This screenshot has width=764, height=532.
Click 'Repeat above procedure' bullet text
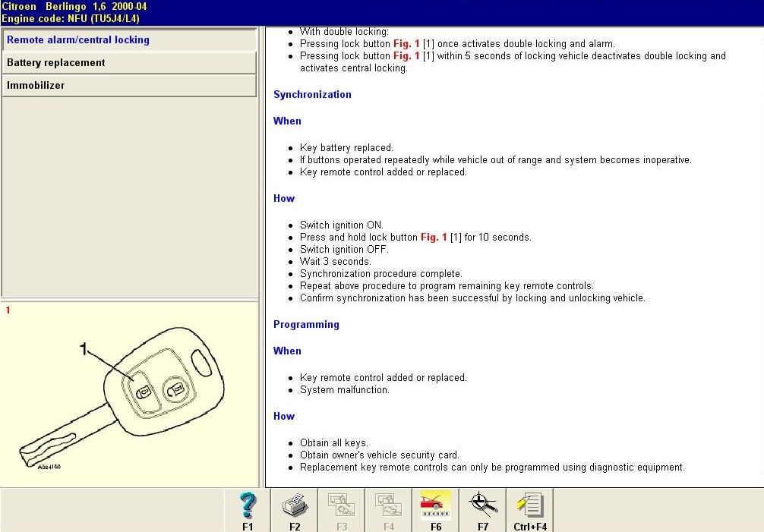[x=447, y=286]
